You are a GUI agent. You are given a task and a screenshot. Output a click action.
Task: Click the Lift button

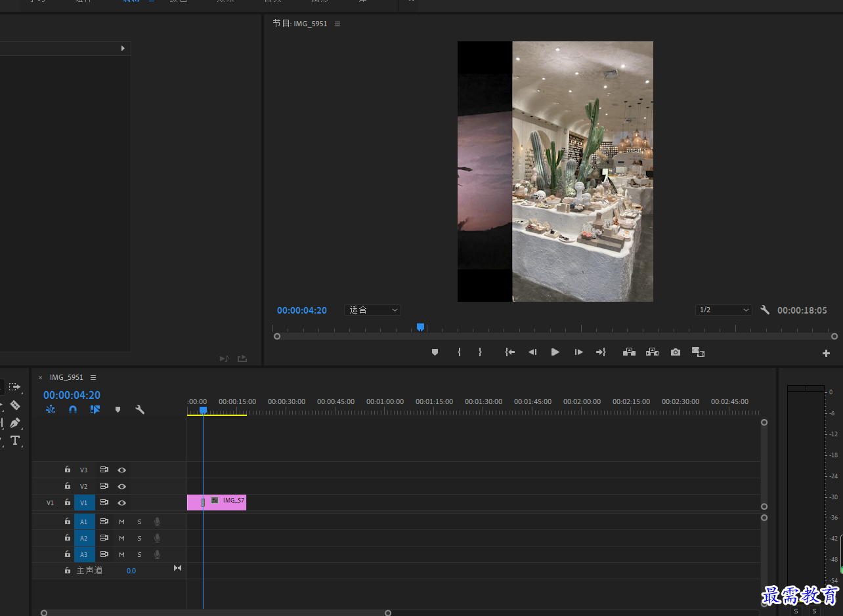pos(629,352)
